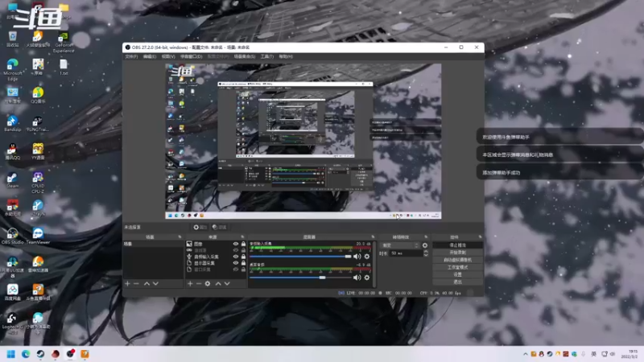Expand hidden system tray icons chevron

tap(526, 354)
